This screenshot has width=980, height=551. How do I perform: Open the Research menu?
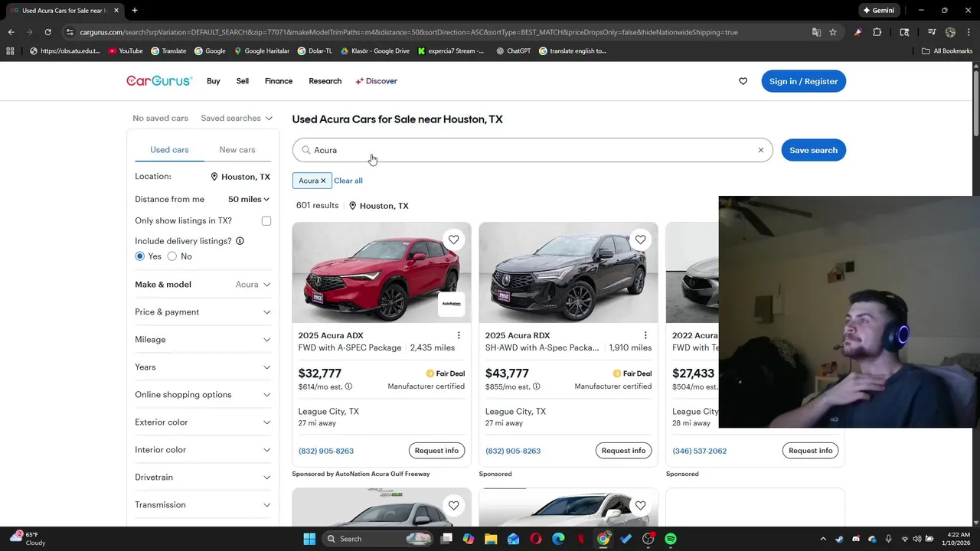(325, 81)
